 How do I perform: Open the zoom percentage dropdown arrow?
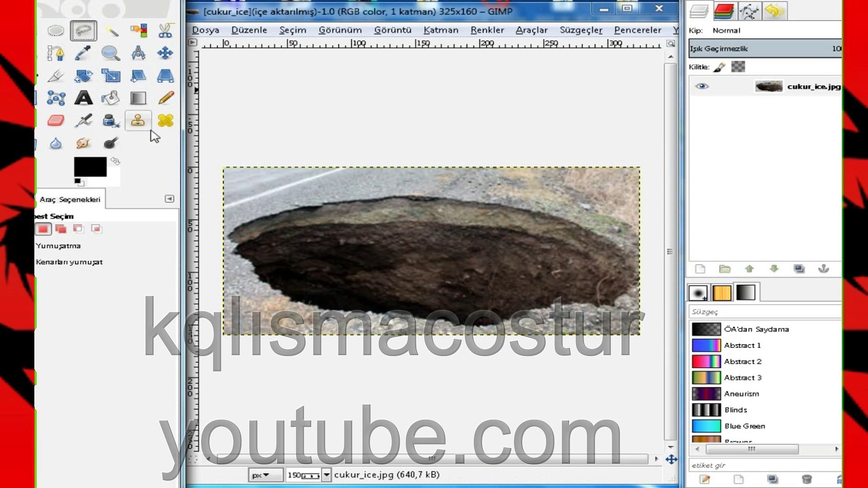[x=326, y=475]
